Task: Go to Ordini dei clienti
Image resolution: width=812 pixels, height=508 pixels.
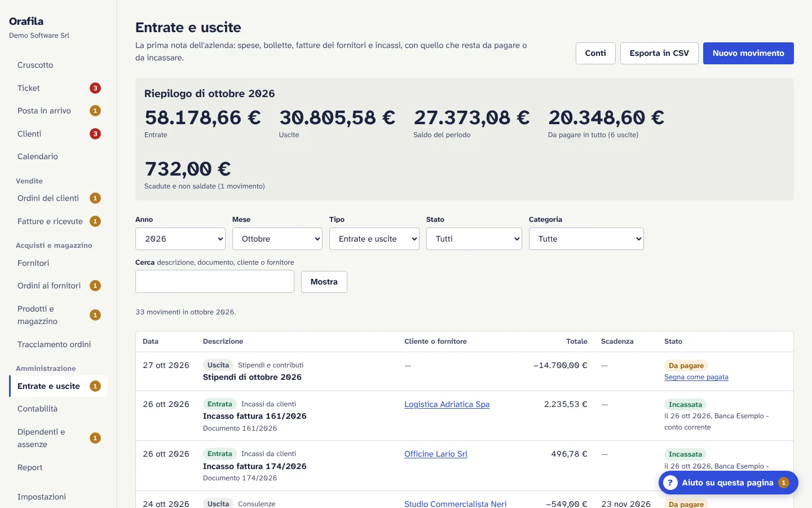Action: [x=58, y=198]
